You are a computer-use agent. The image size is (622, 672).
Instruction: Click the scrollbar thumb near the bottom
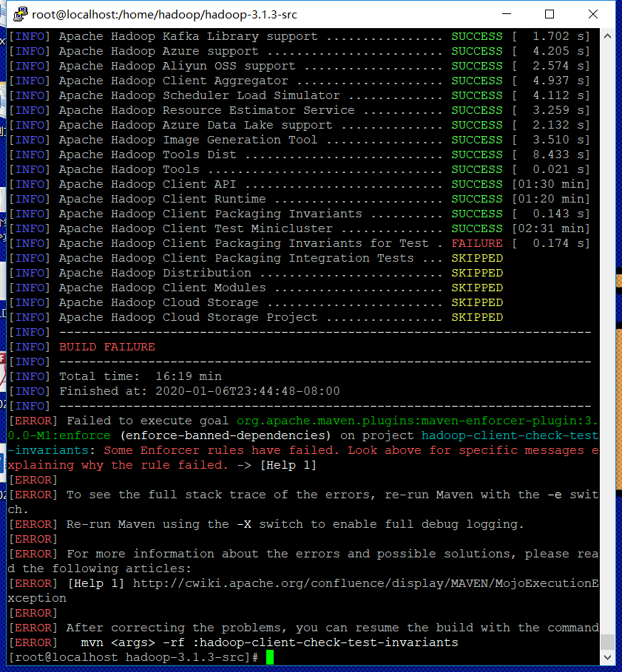tap(607, 642)
